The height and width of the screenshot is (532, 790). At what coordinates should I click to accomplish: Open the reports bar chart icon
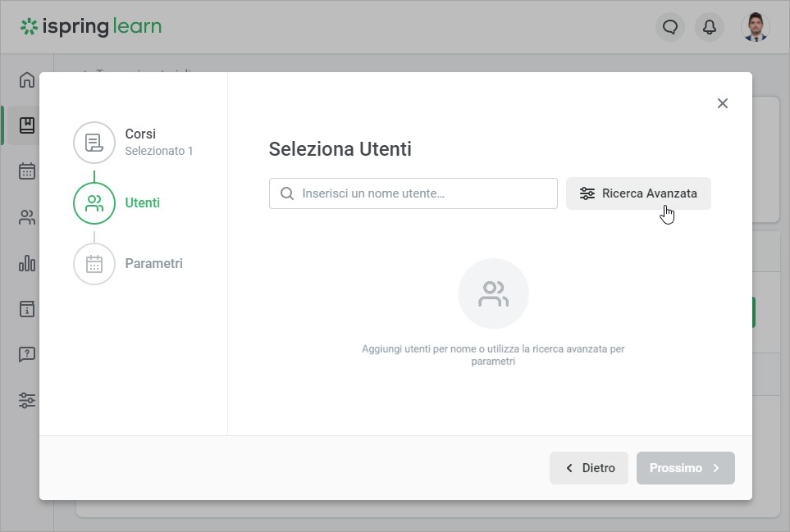[x=27, y=263]
